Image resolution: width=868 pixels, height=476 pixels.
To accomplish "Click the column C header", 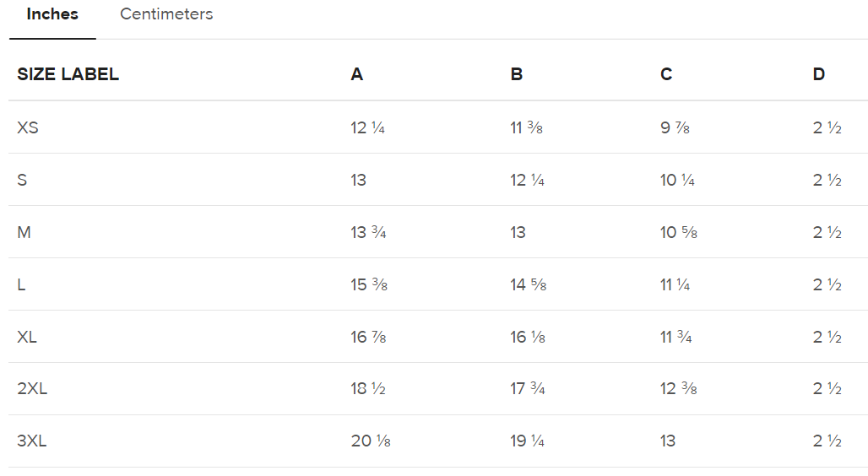I will tap(666, 74).
